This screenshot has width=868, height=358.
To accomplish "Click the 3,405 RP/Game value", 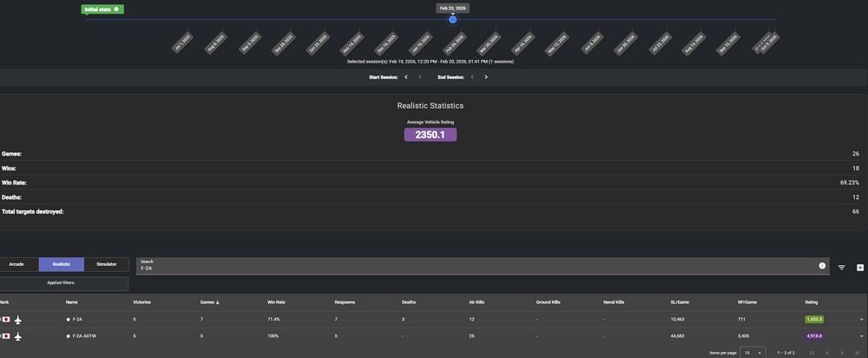I will click(744, 336).
